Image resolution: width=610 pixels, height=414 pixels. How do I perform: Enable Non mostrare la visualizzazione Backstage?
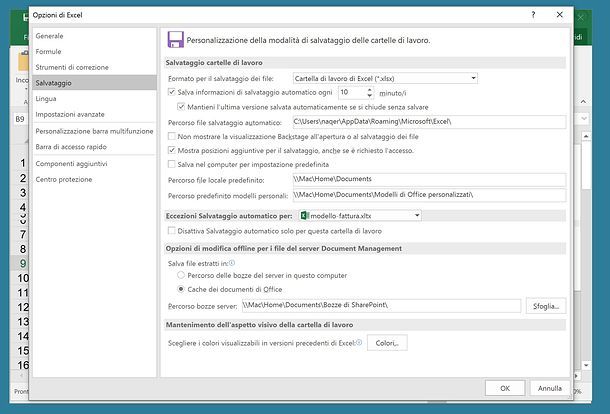(x=172, y=136)
